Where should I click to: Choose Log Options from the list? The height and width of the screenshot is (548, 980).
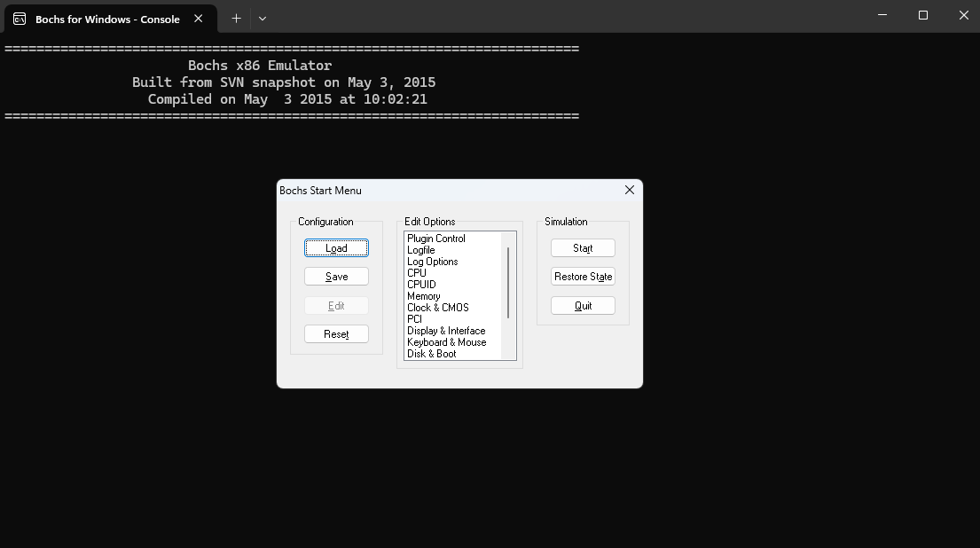(433, 262)
